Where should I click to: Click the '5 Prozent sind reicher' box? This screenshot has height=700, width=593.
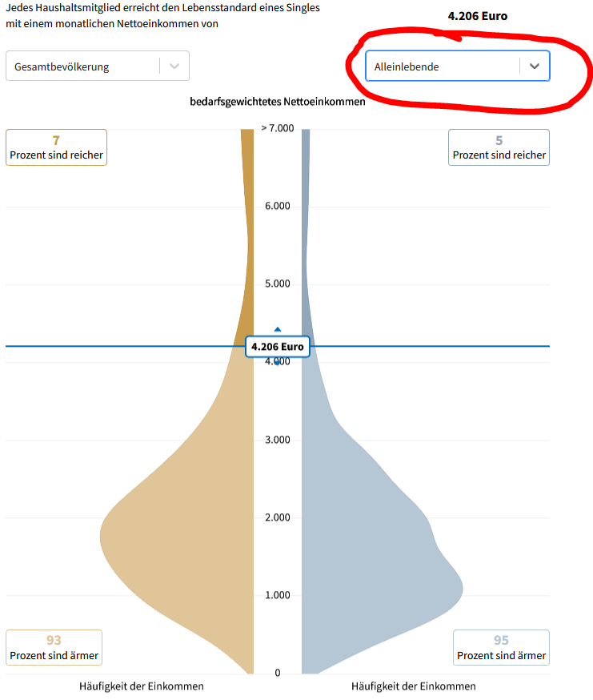499,147
